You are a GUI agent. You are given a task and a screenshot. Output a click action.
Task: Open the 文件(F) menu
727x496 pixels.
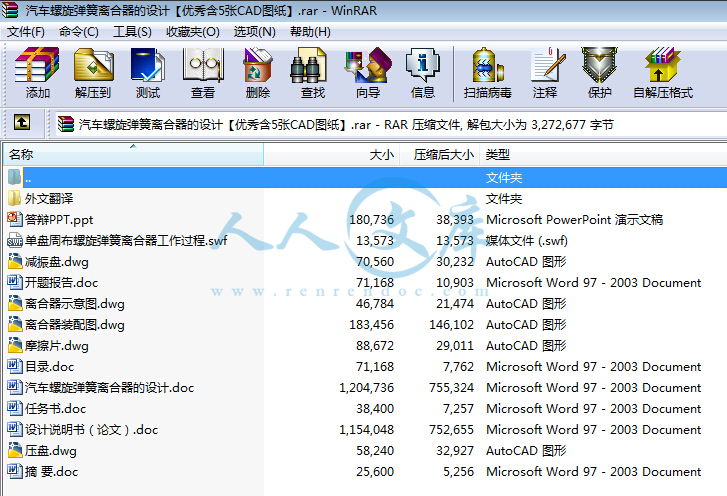[26, 32]
